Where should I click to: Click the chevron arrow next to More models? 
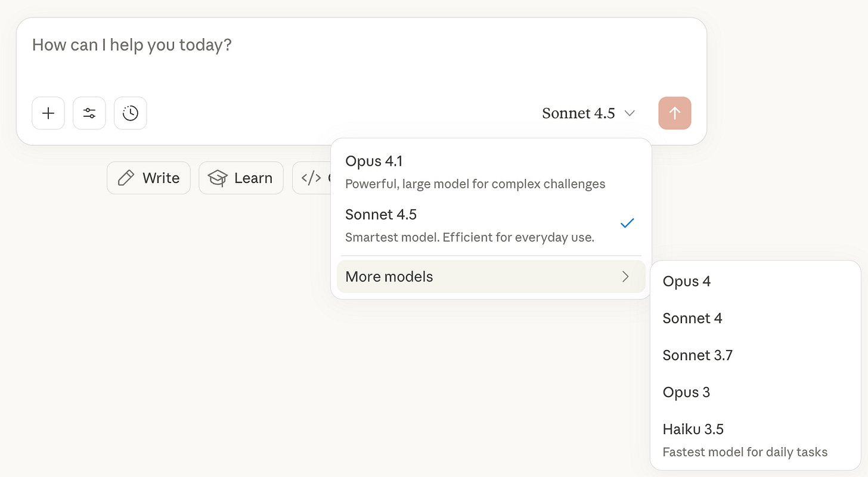(x=625, y=277)
